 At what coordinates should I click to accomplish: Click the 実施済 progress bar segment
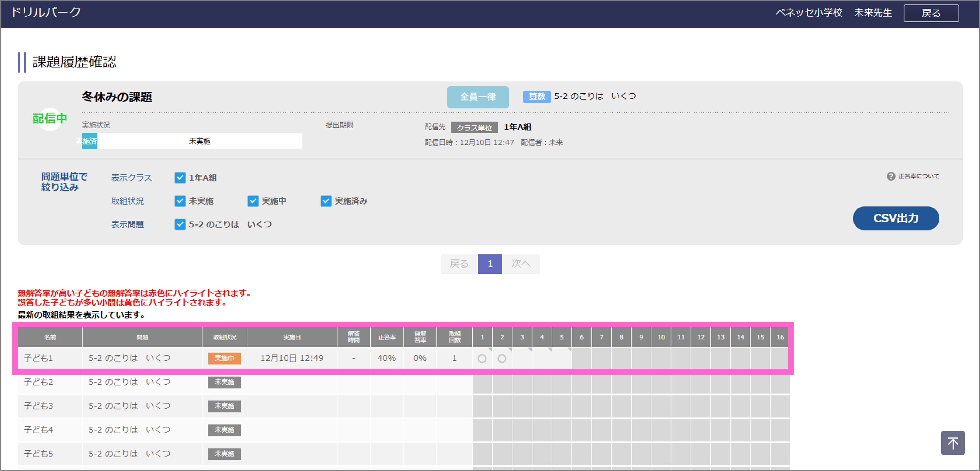(x=89, y=141)
